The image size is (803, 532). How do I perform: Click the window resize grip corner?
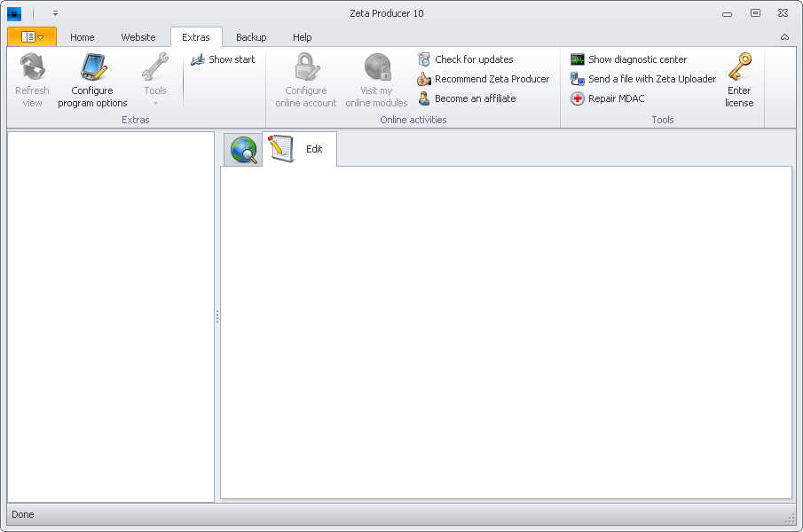click(789, 518)
